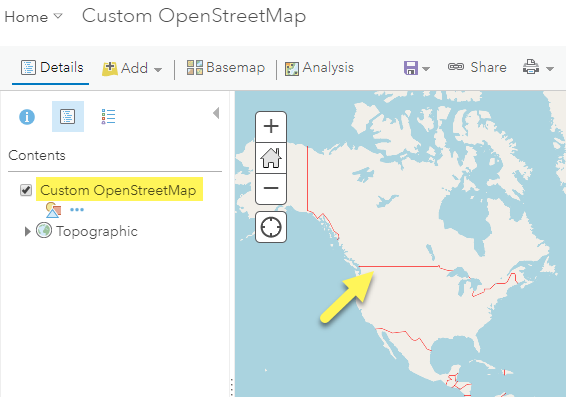Share the map via link
The height and width of the screenshot is (397, 566).
(477, 67)
